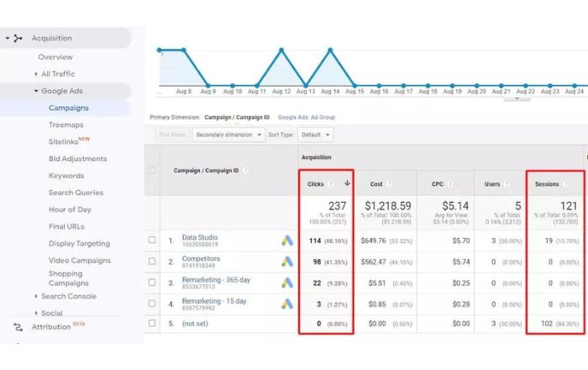This screenshot has width=588, height=370.
Task: Open Overview in Acquisition menu
Action: pyautogui.click(x=55, y=57)
